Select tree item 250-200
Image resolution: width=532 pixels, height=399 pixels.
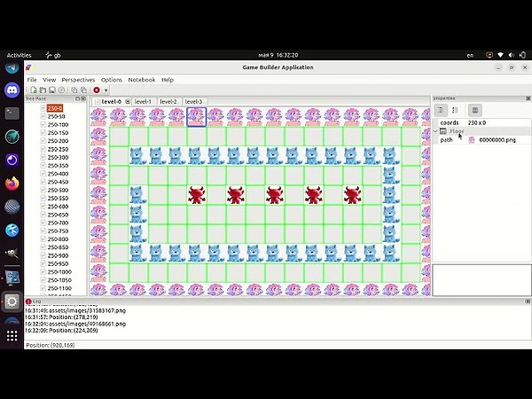click(58, 141)
